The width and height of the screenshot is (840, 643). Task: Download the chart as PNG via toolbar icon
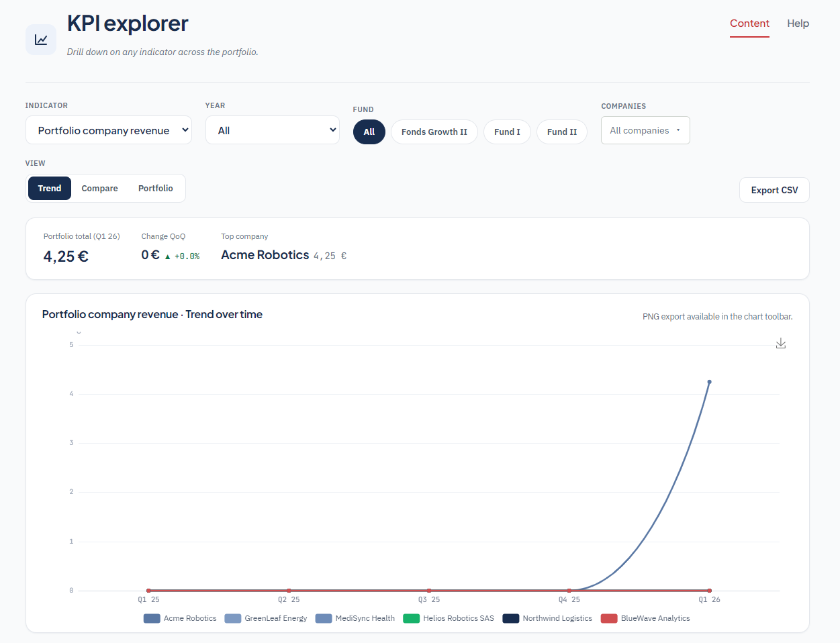point(781,344)
